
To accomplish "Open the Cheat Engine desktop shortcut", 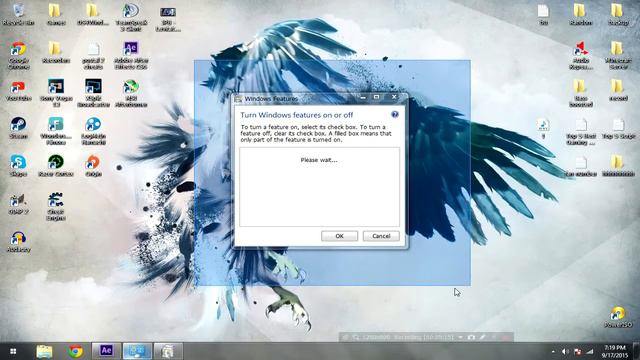I will (56, 206).
